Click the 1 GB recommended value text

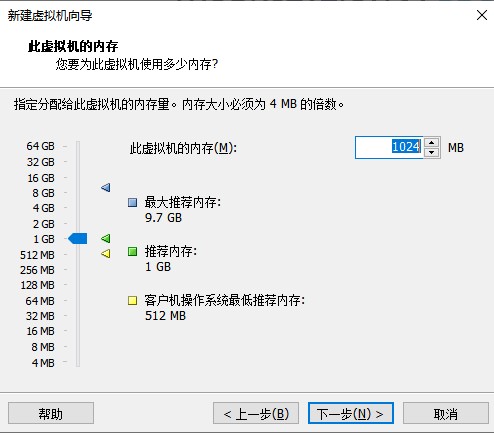[158, 267]
